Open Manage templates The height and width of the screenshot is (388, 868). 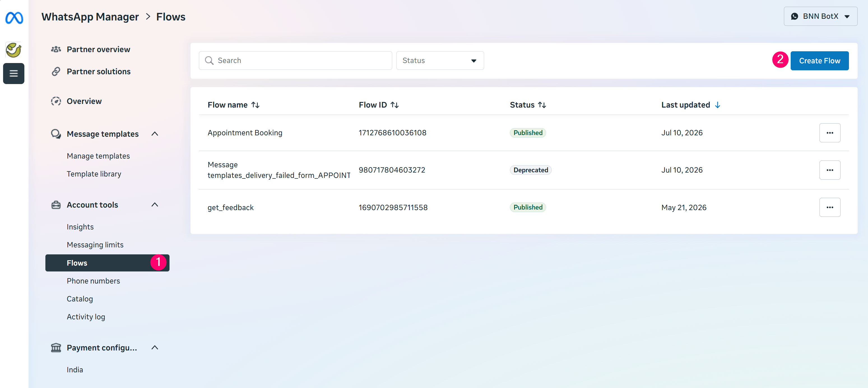pos(98,156)
